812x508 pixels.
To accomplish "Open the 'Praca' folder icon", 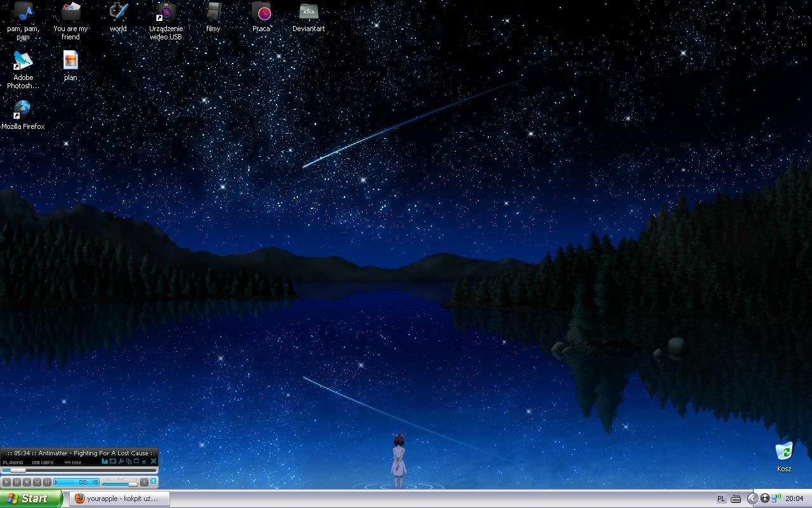I will pyautogui.click(x=261, y=17).
